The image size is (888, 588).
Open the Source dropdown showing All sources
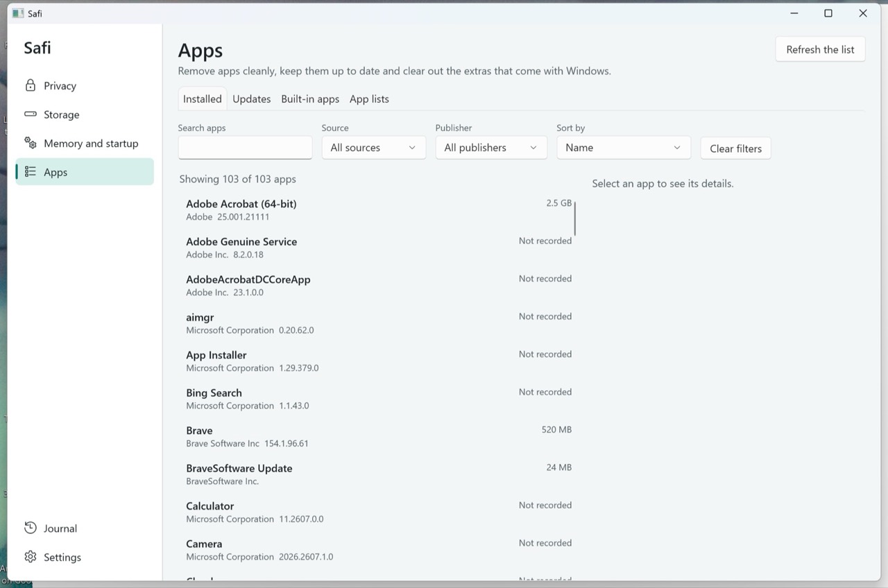[x=373, y=148]
